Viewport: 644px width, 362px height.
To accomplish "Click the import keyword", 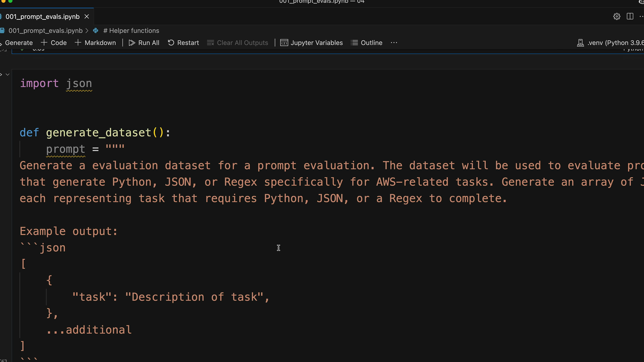I will [x=39, y=83].
